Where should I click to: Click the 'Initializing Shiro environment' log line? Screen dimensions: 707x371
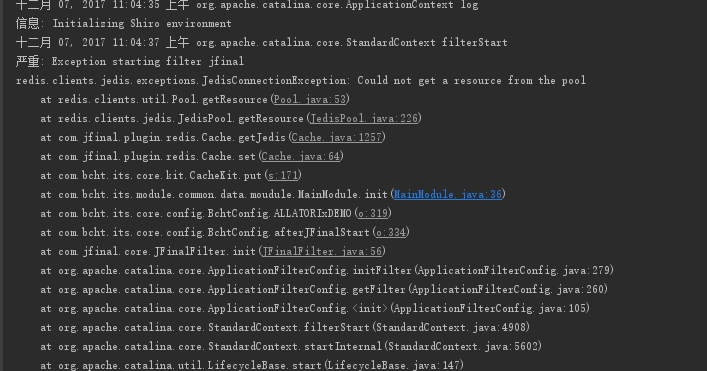[124, 23]
